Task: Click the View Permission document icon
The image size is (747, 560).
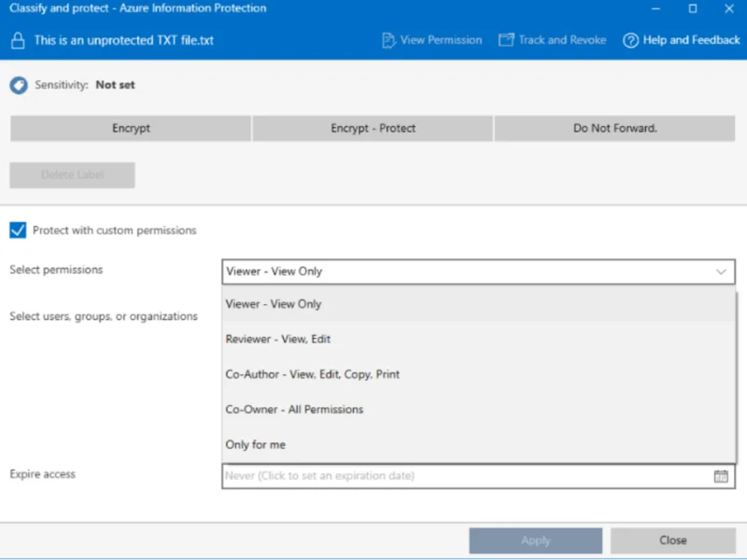Action: [388, 40]
